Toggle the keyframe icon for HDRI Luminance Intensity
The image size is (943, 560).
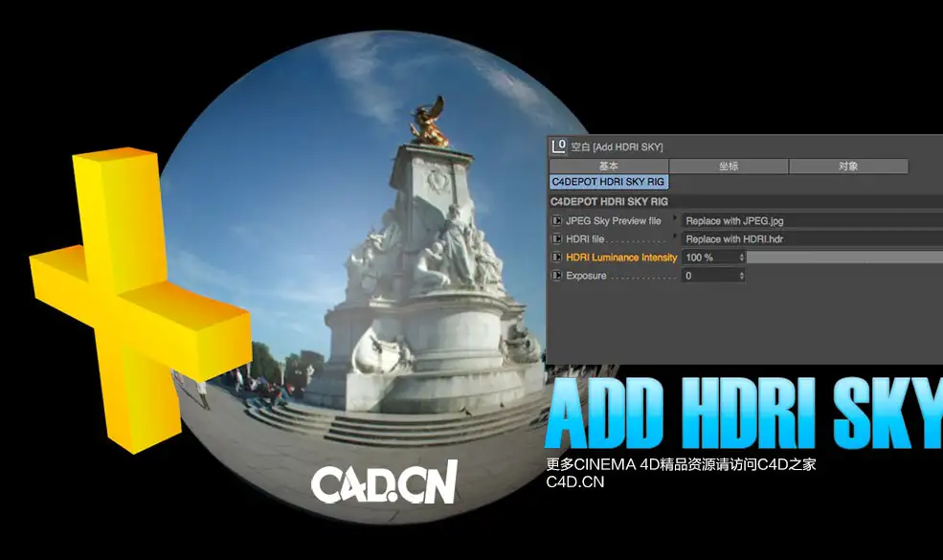tap(557, 257)
